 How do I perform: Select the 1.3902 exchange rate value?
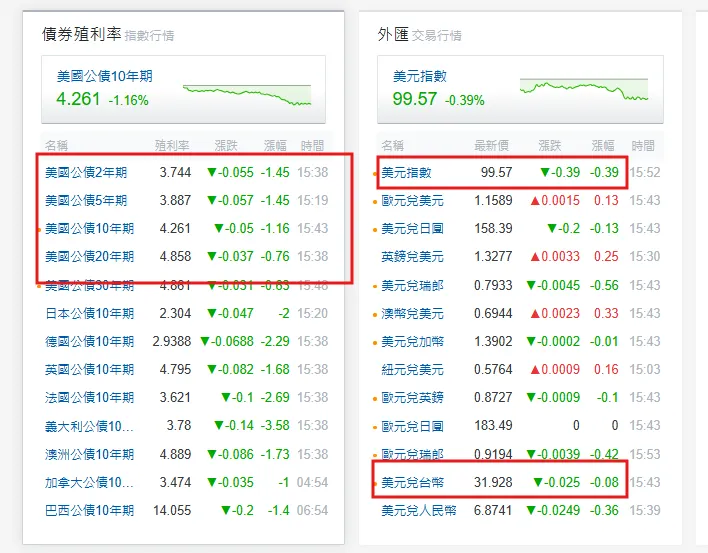pos(493,341)
